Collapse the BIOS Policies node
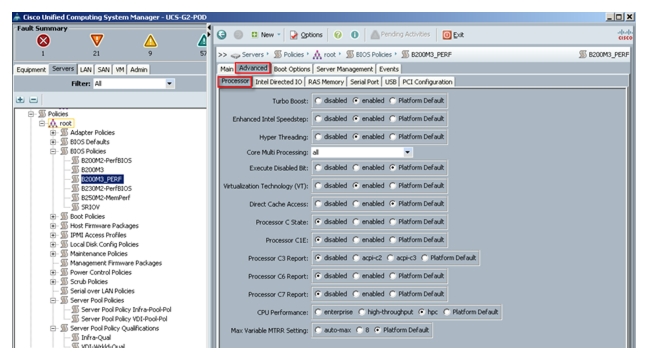649x361 pixels. [53, 151]
